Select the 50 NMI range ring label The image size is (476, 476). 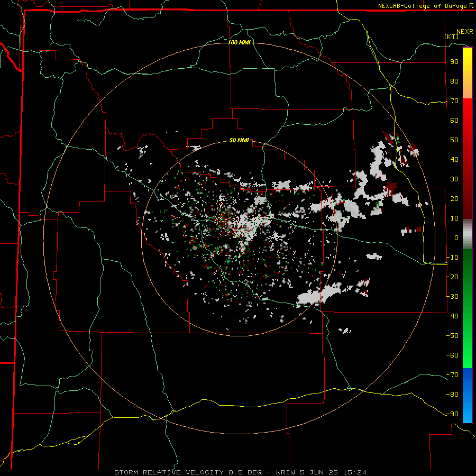(239, 140)
